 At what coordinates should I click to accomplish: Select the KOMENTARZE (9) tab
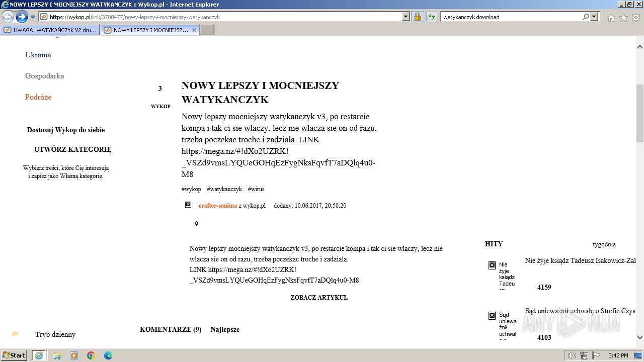[171, 330]
